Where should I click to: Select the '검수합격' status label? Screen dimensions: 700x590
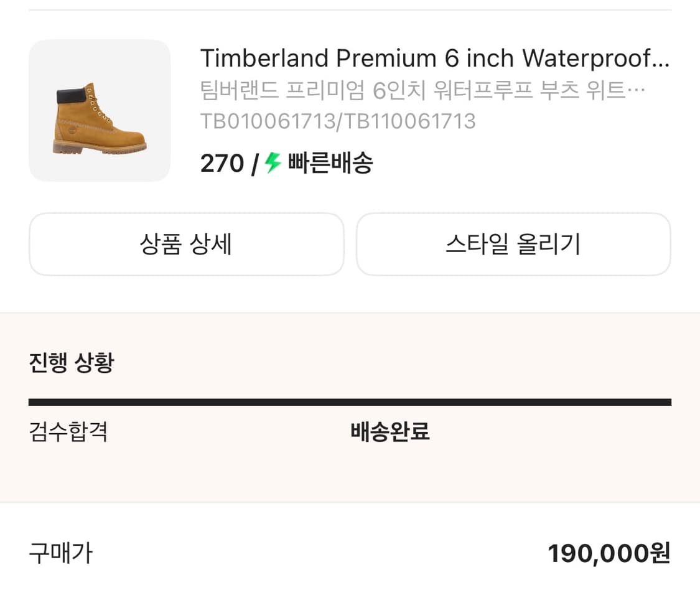click(x=67, y=432)
